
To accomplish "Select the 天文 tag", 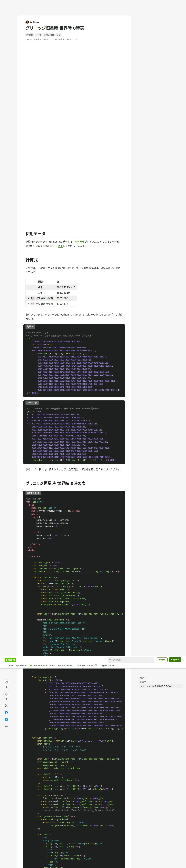I will coord(58,35).
